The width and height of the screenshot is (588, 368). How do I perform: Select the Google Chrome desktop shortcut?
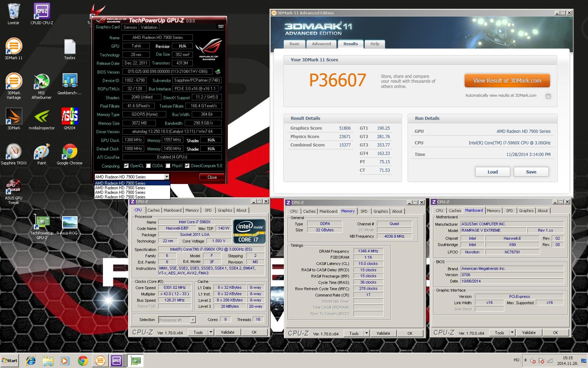(70, 154)
